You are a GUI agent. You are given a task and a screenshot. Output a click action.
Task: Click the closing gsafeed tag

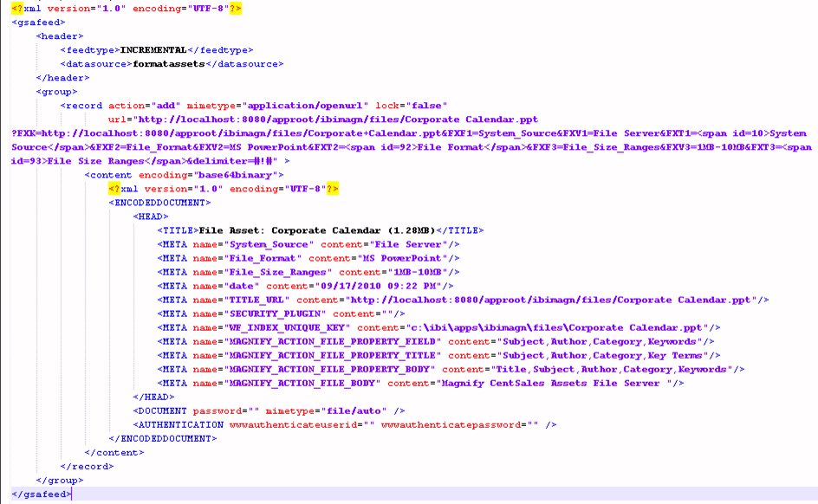pos(35,493)
